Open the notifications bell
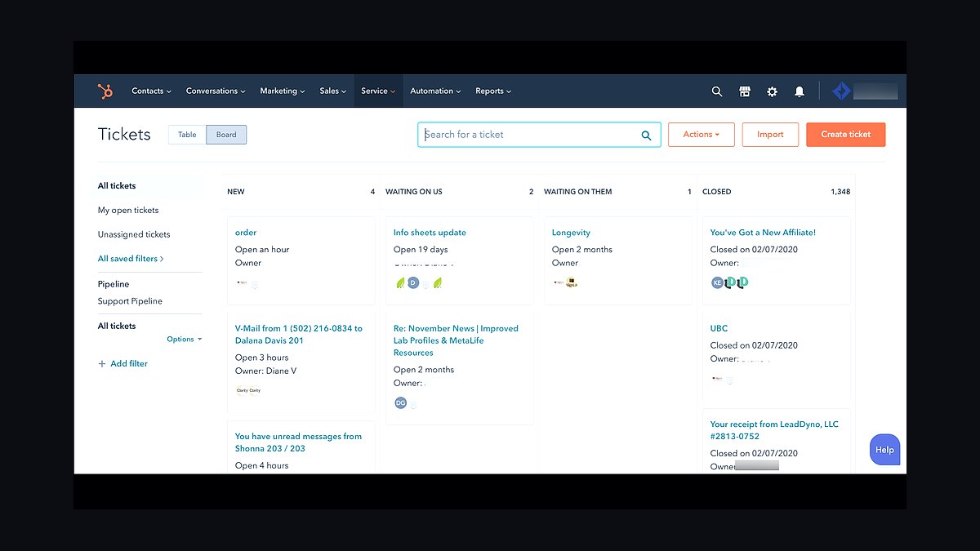The height and width of the screenshot is (551, 980). pos(800,91)
